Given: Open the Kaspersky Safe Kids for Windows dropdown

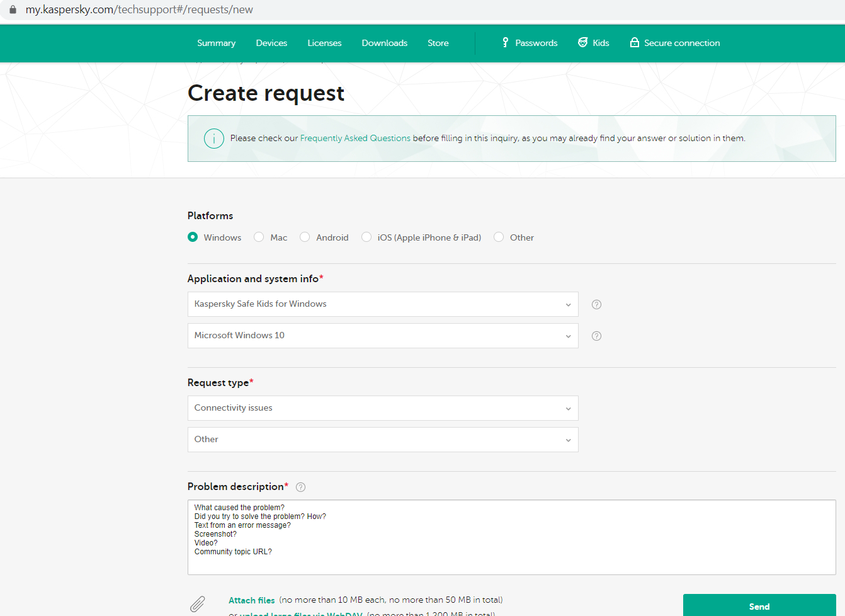Looking at the screenshot, I should coord(383,304).
